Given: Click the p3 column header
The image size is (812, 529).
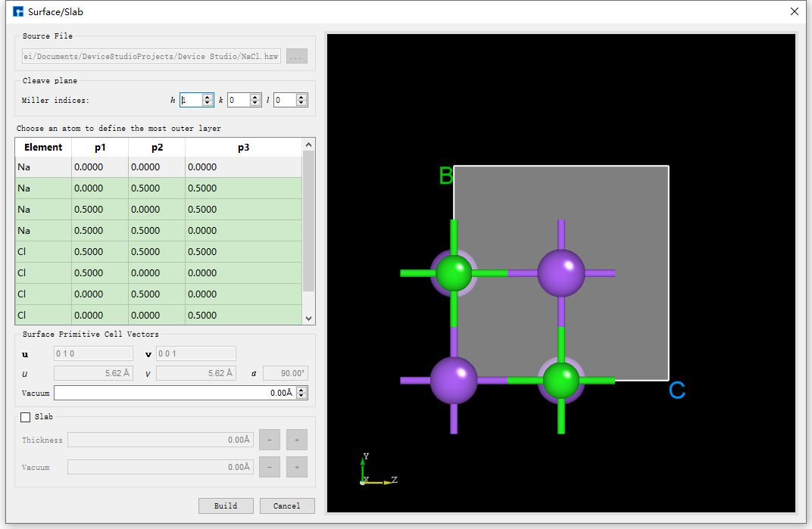Looking at the screenshot, I should [x=243, y=148].
